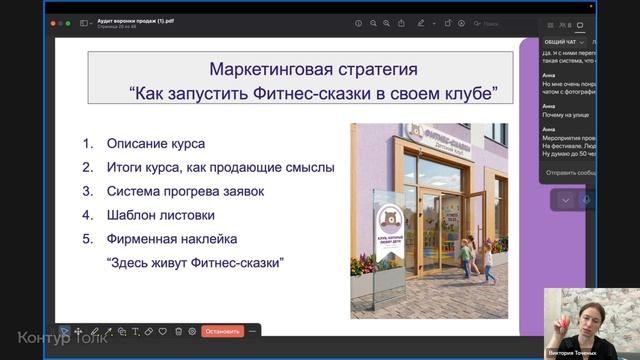640x360 pixels.
Task: Toggle the sidebar view button
Action: [x=84, y=23]
